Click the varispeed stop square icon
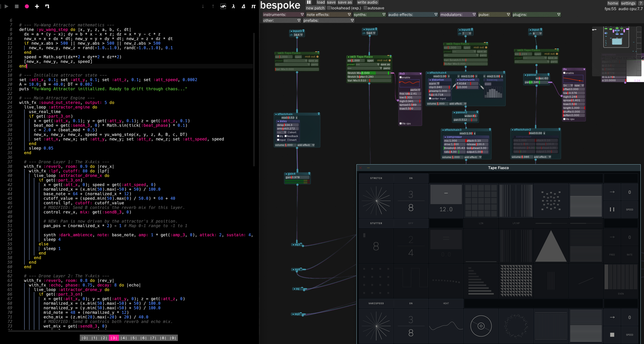The height and width of the screenshot is (344, 644). (x=612, y=335)
